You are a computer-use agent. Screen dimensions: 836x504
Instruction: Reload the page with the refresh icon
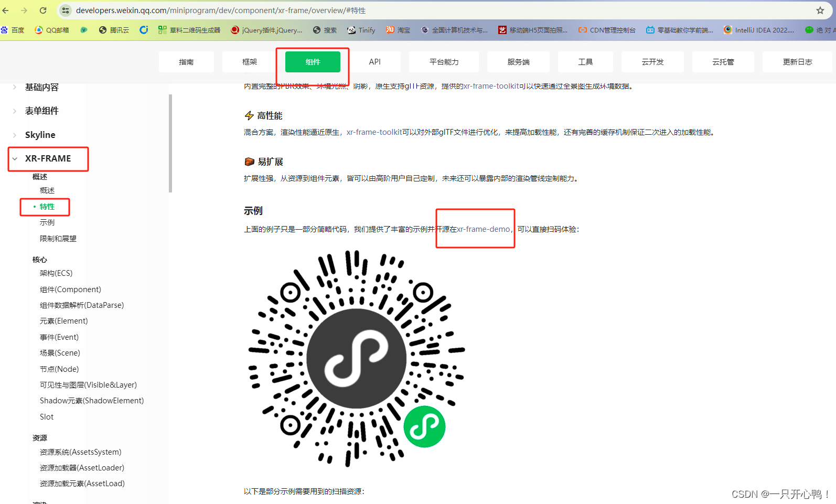[43, 10]
